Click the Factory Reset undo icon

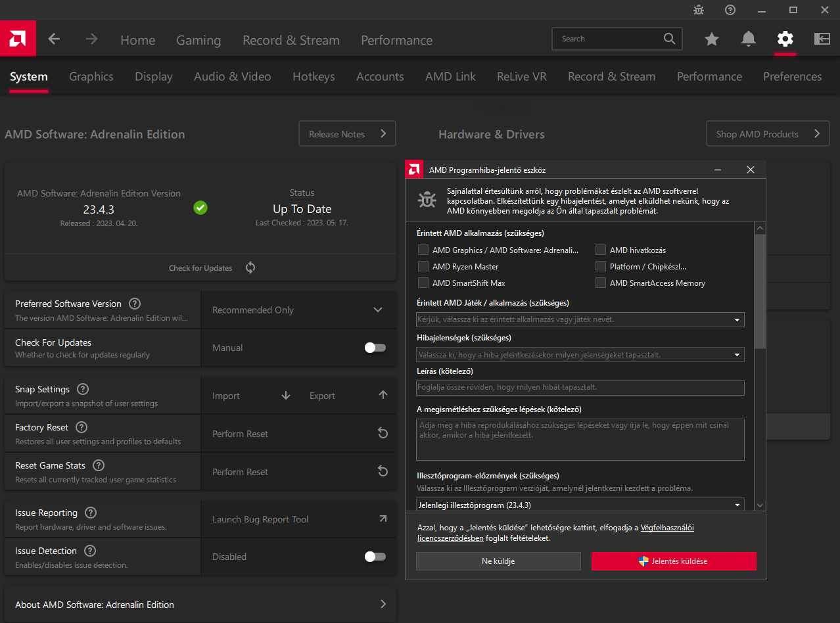[383, 433]
